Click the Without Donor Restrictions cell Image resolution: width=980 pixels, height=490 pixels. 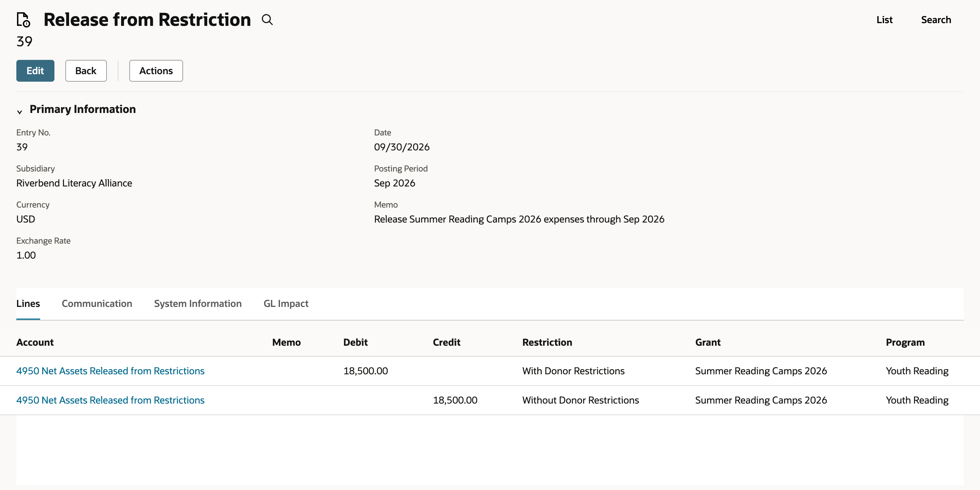click(x=581, y=400)
